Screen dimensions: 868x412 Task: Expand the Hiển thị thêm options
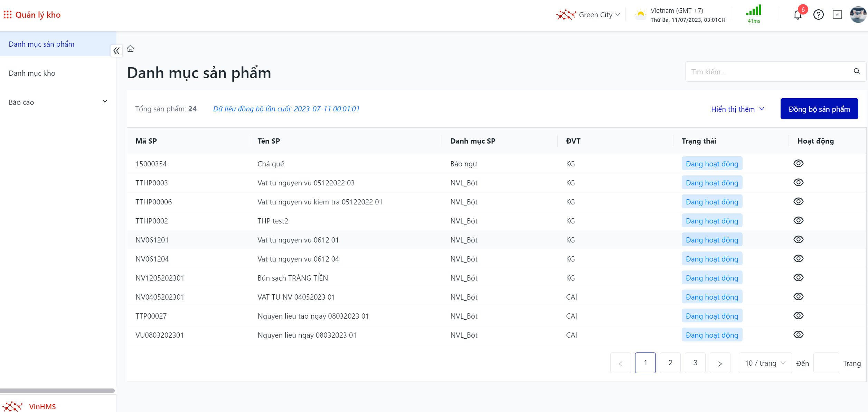click(x=737, y=109)
